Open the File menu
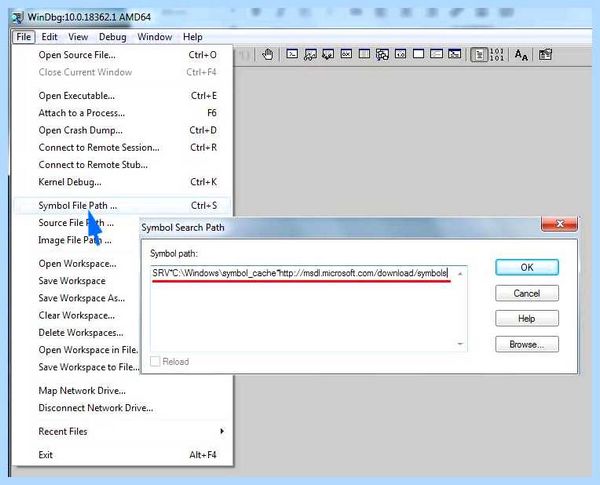 (x=24, y=37)
